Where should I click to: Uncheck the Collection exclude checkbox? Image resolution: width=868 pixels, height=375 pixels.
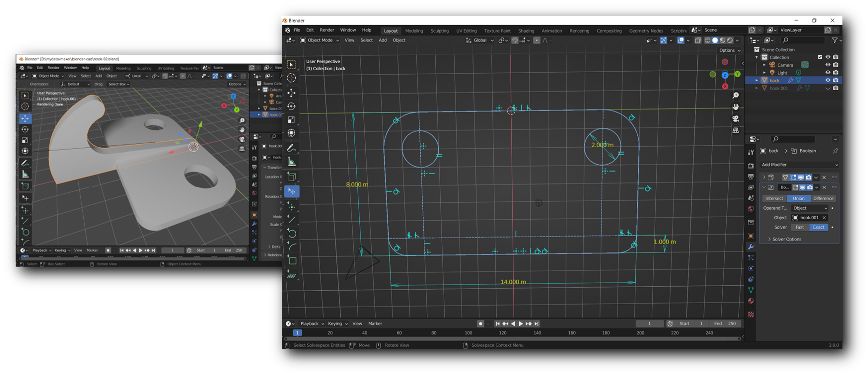820,57
